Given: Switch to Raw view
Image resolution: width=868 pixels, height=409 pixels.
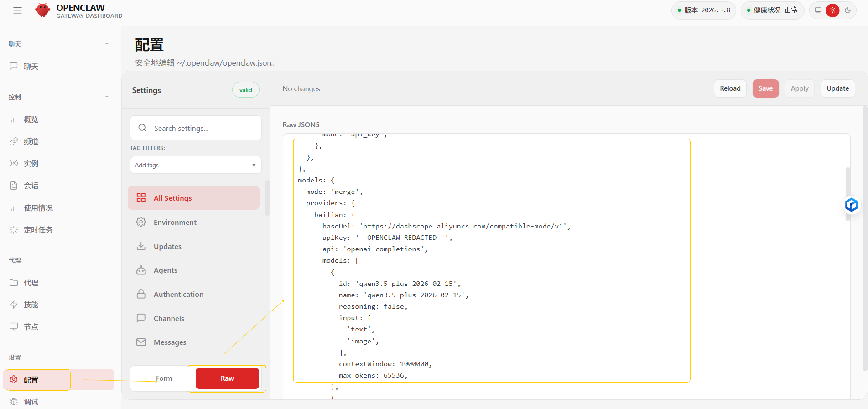Looking at the screenshot, I should (227, 378).
